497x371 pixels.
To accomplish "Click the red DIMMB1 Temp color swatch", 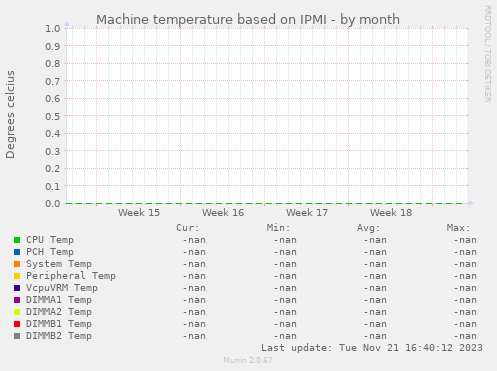I will tap(17, 324).
